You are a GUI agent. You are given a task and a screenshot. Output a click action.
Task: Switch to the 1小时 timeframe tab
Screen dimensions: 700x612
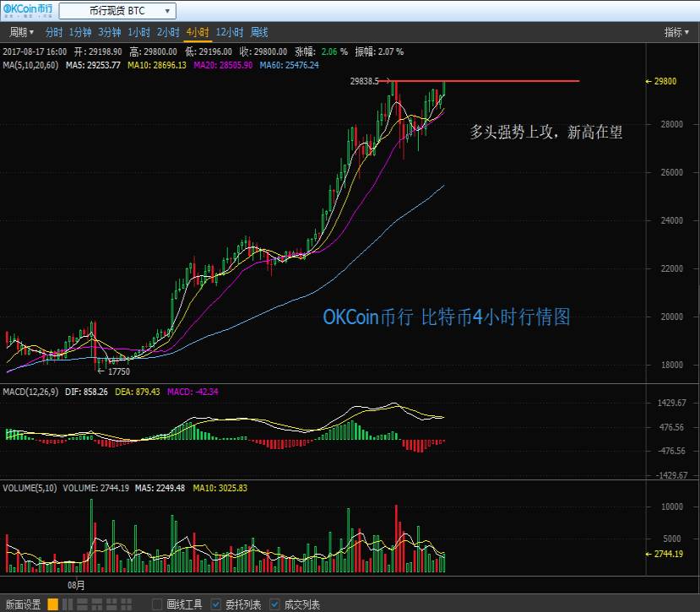(x=138, y=32)
